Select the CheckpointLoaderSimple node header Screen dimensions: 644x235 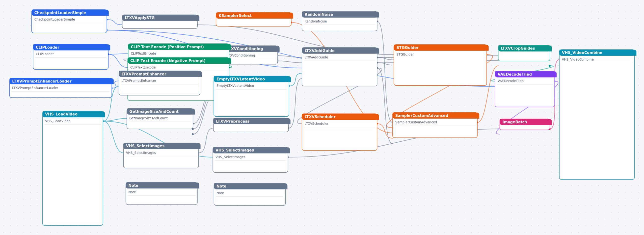tap(70, 13)
